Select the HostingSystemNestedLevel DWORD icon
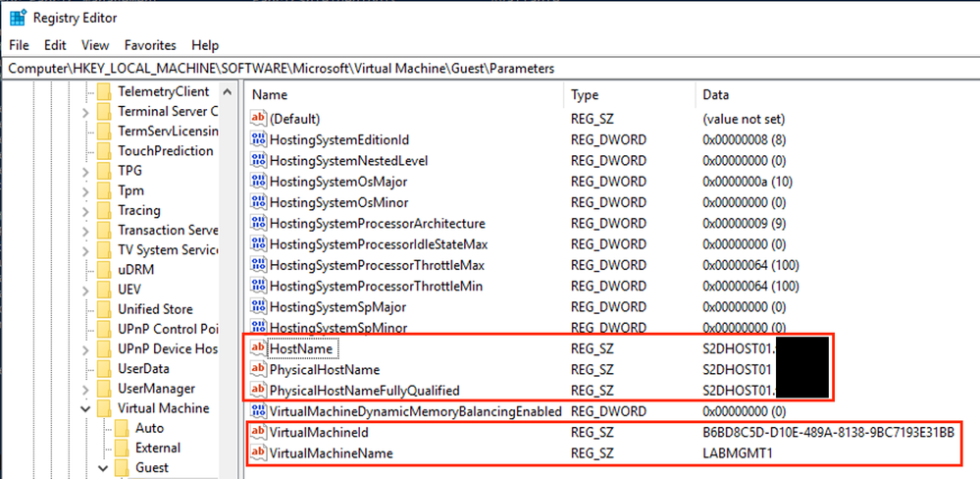Viewport: 980px width, 479px height. click(x=257, y=160)
